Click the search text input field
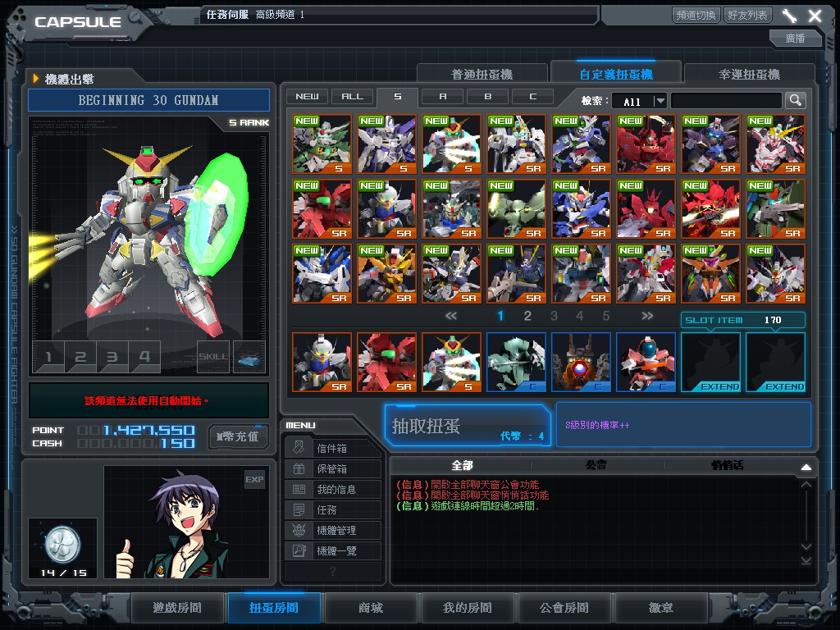 tap(726, 101)
